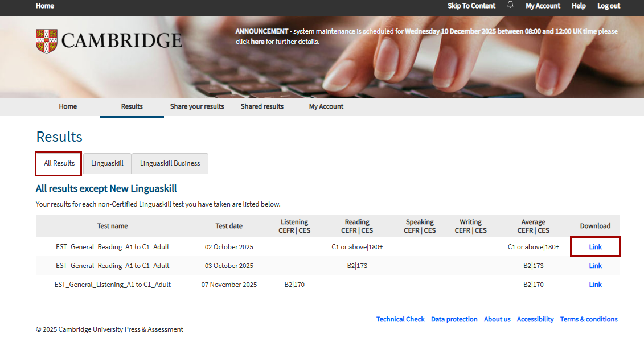Download the 02 October 2025 test result
This screenshot has width=644, height=338.
click(x=595, y=247)
